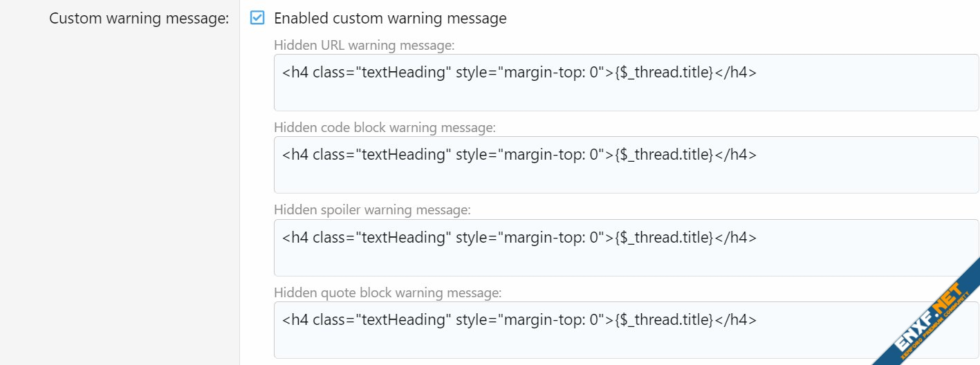The height and width of the screenshot is (365, 980).
Task: Click the 'Custom warning message:' option label
Action: pos(139,18)
